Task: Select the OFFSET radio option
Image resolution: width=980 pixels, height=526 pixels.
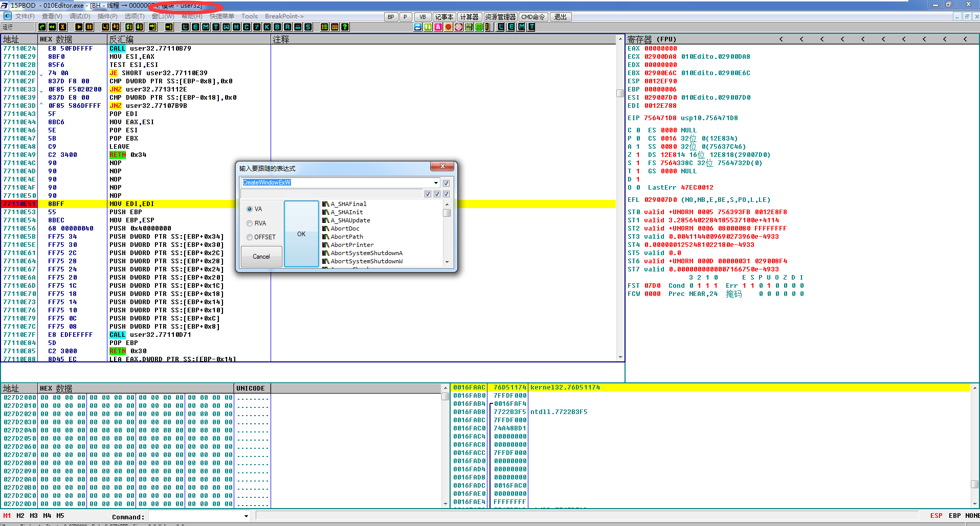Action: tap(250, 237)
